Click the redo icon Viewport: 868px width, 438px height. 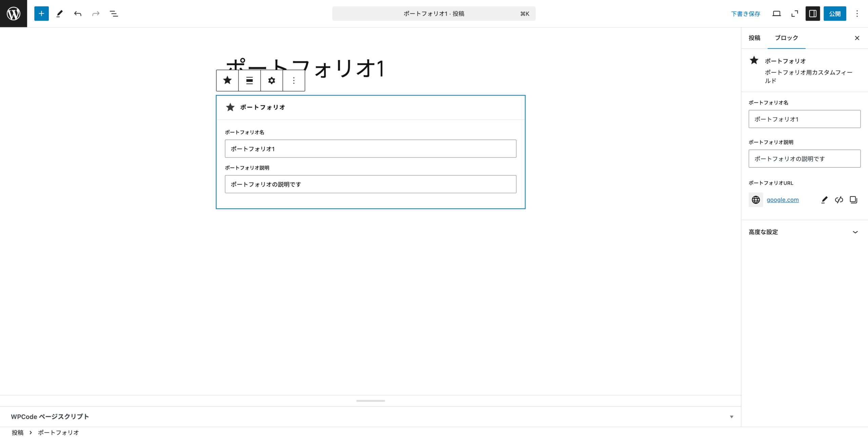tap(95, 14)
